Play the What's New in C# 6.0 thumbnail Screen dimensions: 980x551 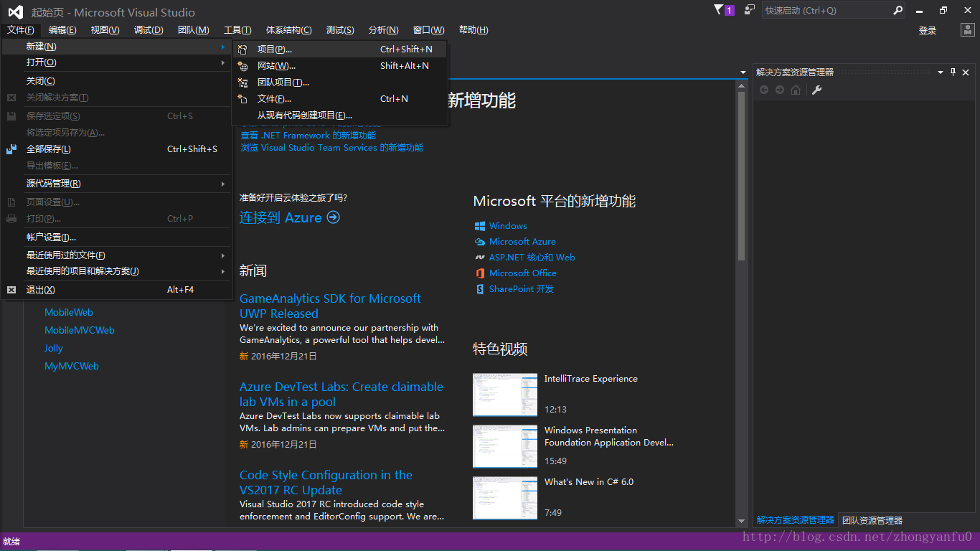click(505, 498)
